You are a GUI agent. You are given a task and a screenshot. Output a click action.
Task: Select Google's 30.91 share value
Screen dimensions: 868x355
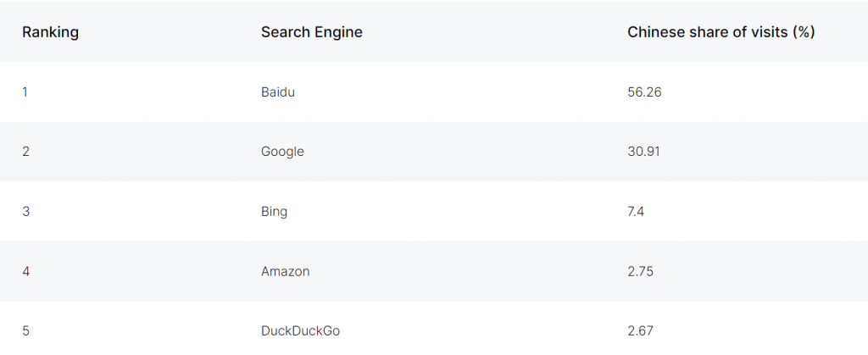click(x=643, y=152)
